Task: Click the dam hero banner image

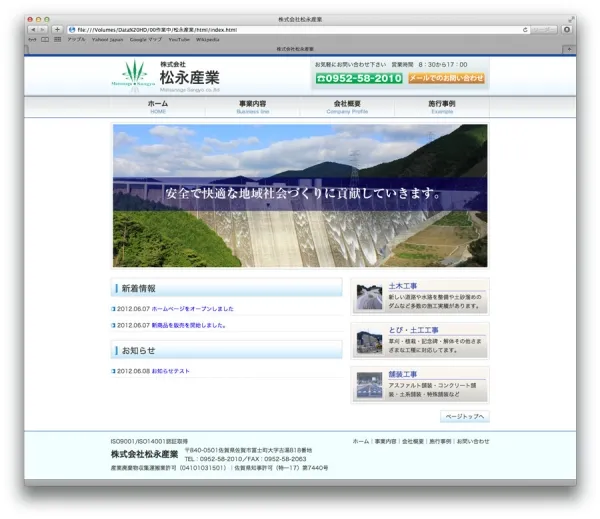Action: (x=300, y=196)
